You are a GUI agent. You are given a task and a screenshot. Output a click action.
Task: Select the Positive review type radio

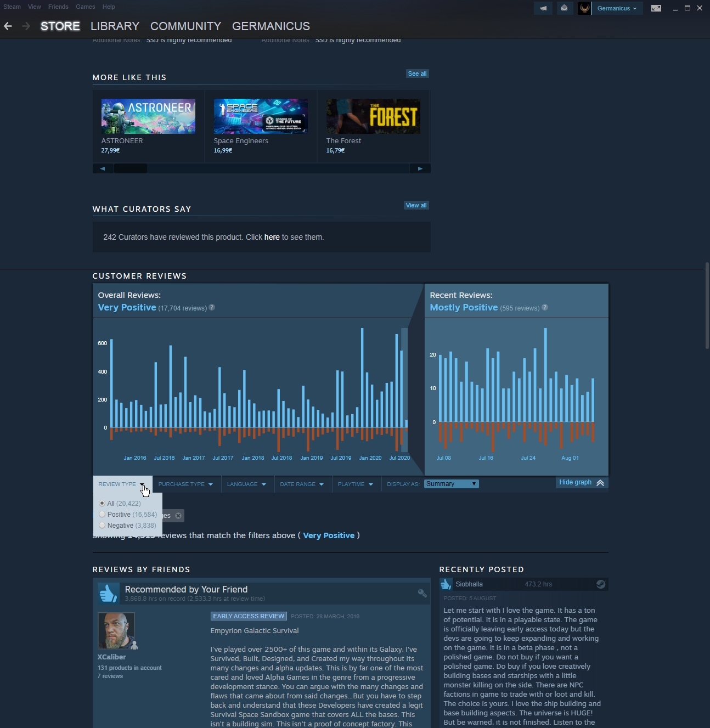click(102, 515)
